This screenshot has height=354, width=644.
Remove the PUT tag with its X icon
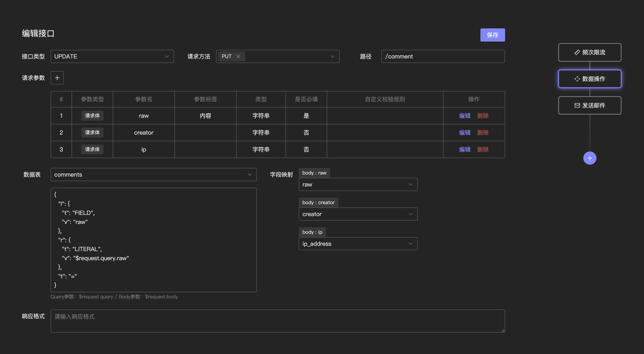238,57
